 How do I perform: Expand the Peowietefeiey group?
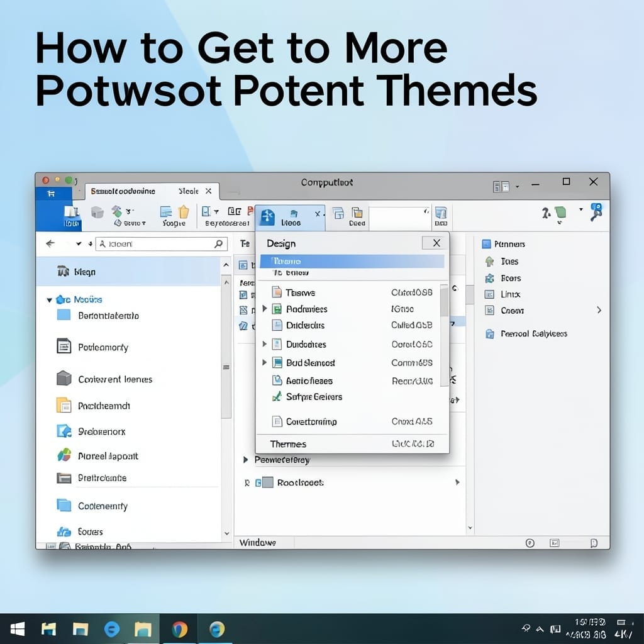245,460
